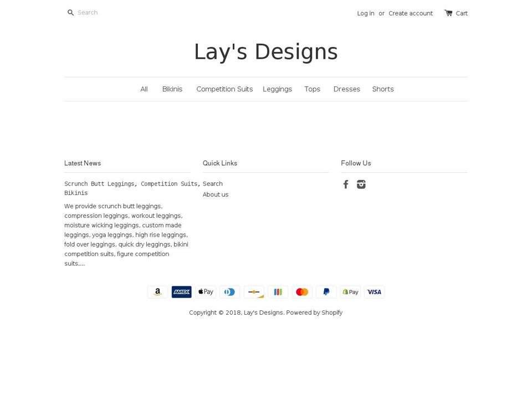Click the news excerpt starting 'We provide scrunch'
This screenshot has width=532, height=399.
[126, 235]
